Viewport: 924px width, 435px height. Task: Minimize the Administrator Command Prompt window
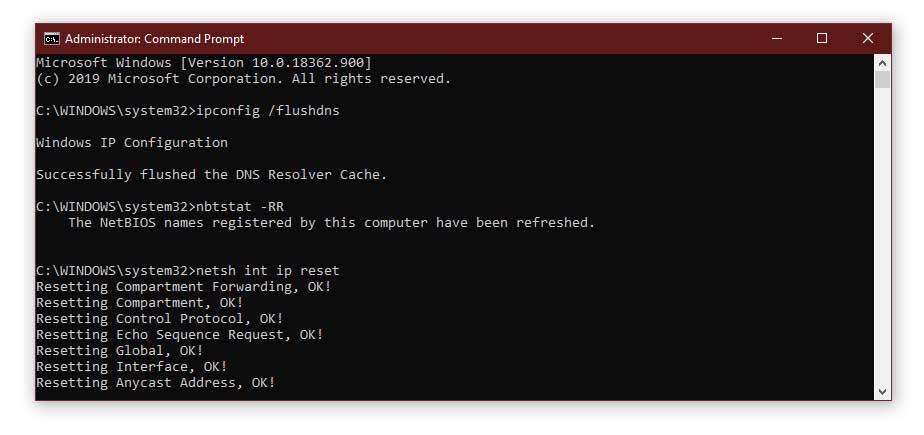[x=777, y=39]
